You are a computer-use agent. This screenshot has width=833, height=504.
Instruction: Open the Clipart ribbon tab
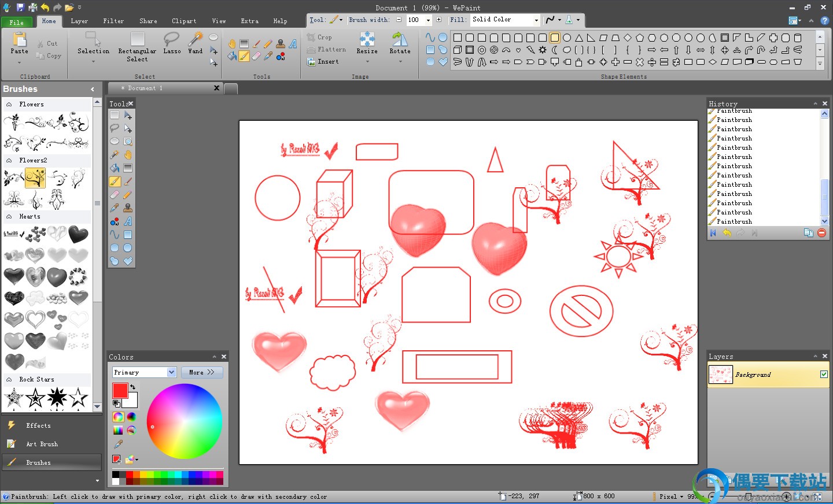184,21
